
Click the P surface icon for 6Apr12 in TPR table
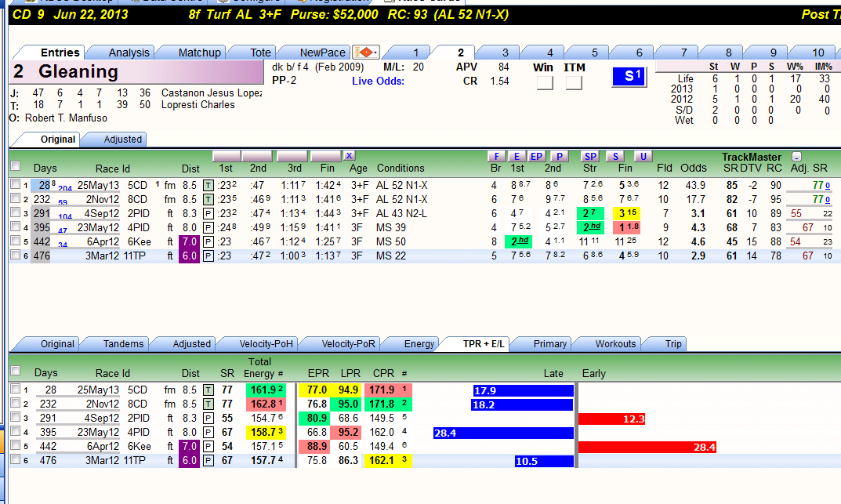tap(208, 446)
